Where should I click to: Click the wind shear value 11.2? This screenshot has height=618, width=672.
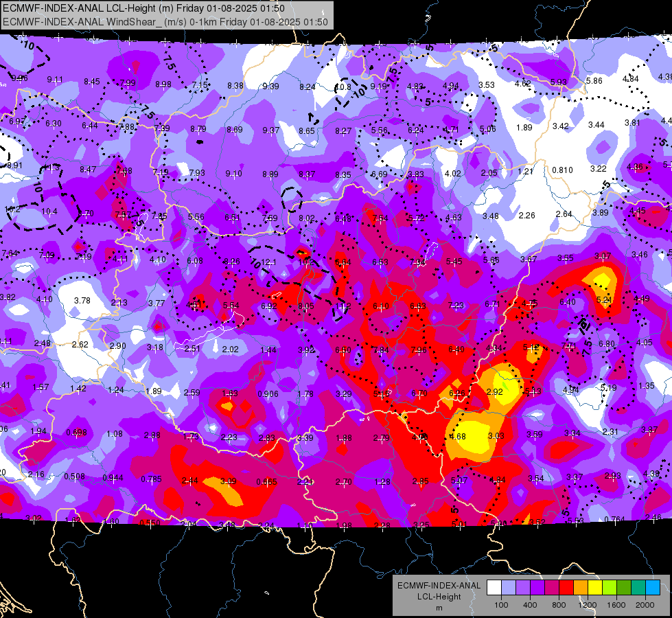343,306
